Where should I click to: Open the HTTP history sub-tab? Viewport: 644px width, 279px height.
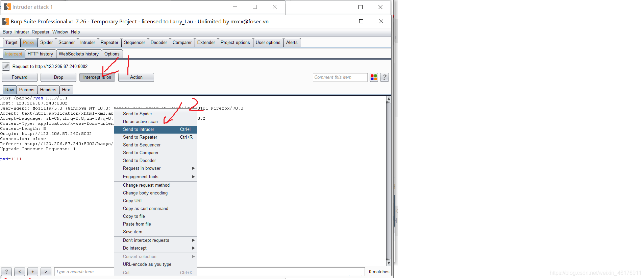tap(40, 54)
